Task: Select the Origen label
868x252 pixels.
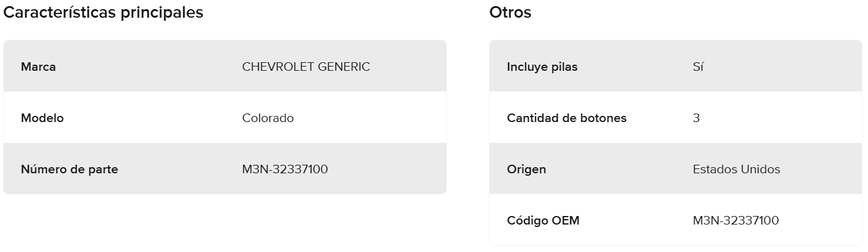Action: 526,169
